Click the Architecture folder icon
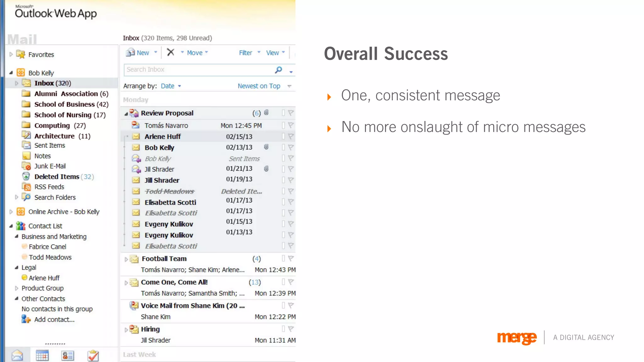 (26, 135)
